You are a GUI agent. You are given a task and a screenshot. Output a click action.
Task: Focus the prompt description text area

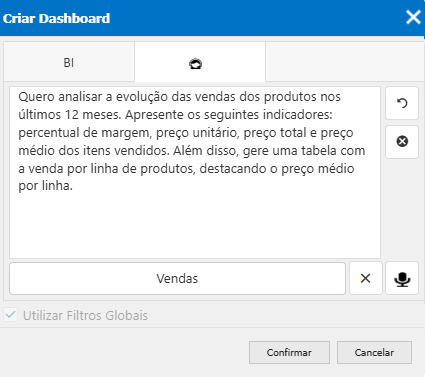[x=195, y=173]
